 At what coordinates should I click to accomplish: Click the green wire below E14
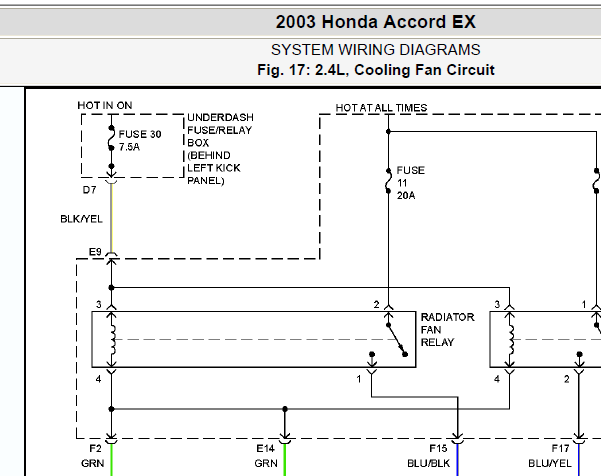(x=285, y=460)
